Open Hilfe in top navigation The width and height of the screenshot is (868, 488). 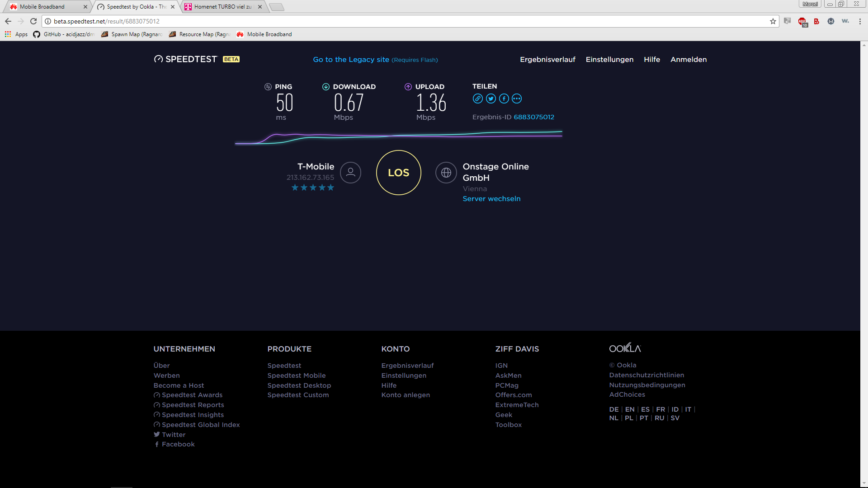coord(652,60)
